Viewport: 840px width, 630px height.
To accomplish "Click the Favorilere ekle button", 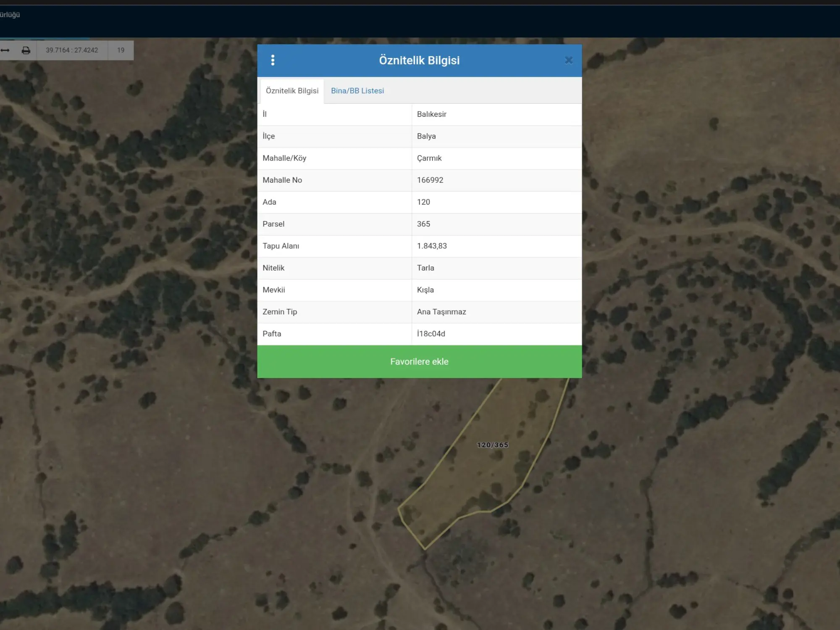I will [x=420, y=361].
